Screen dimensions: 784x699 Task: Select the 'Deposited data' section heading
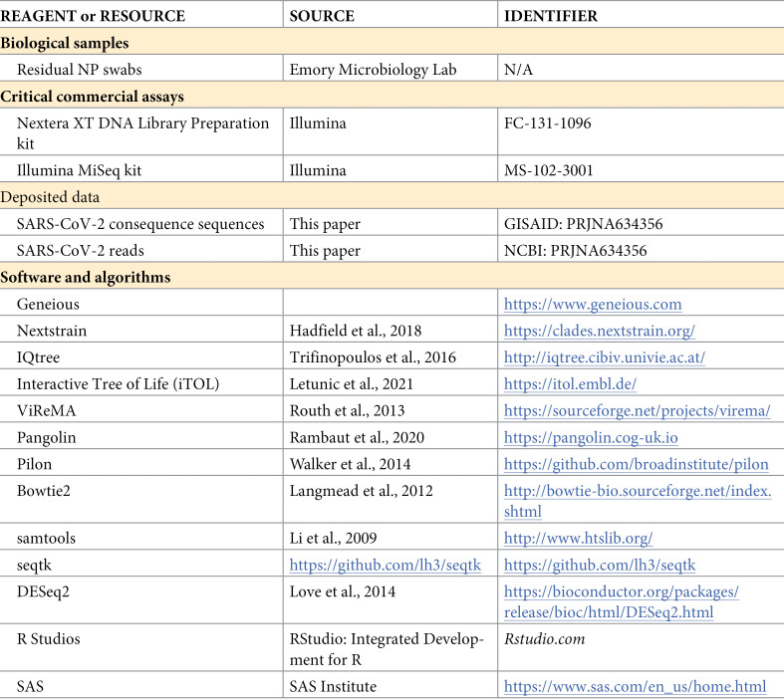[50, 197]
